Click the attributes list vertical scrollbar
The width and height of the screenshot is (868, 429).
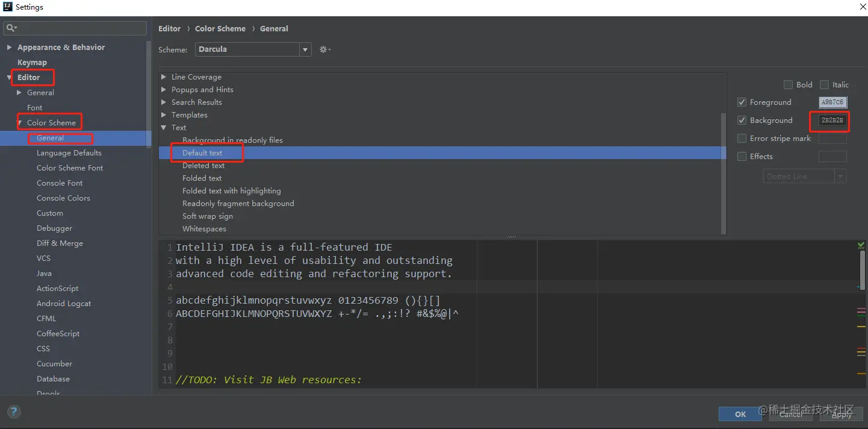tap(724, 173)
